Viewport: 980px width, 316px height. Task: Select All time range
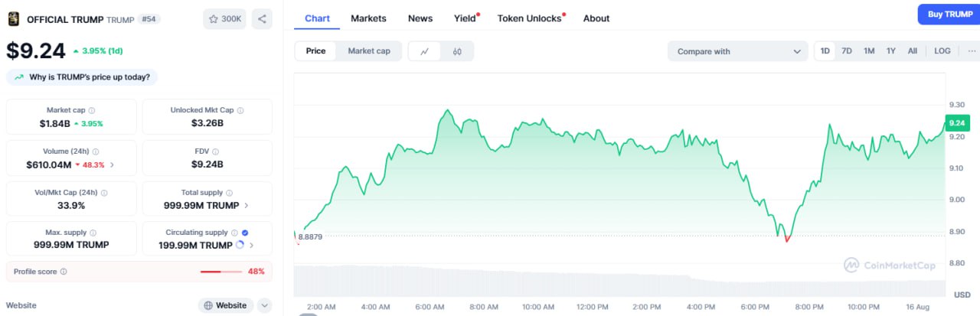click(x=913, y=51)
